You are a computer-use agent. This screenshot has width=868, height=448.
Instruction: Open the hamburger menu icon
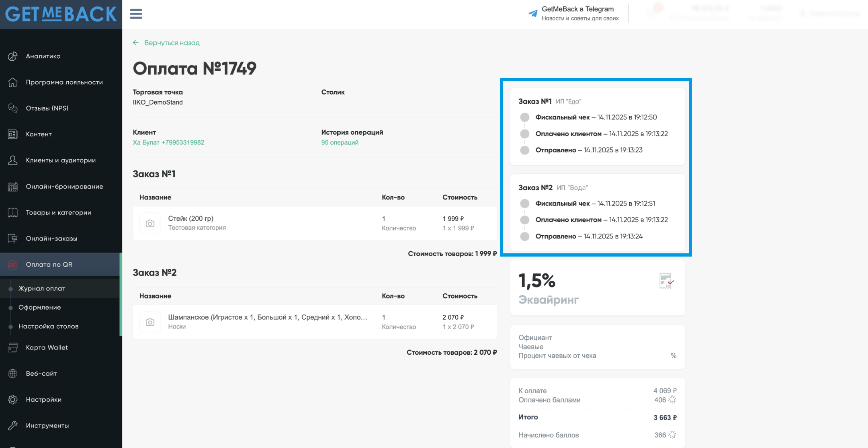pos(136,14)
